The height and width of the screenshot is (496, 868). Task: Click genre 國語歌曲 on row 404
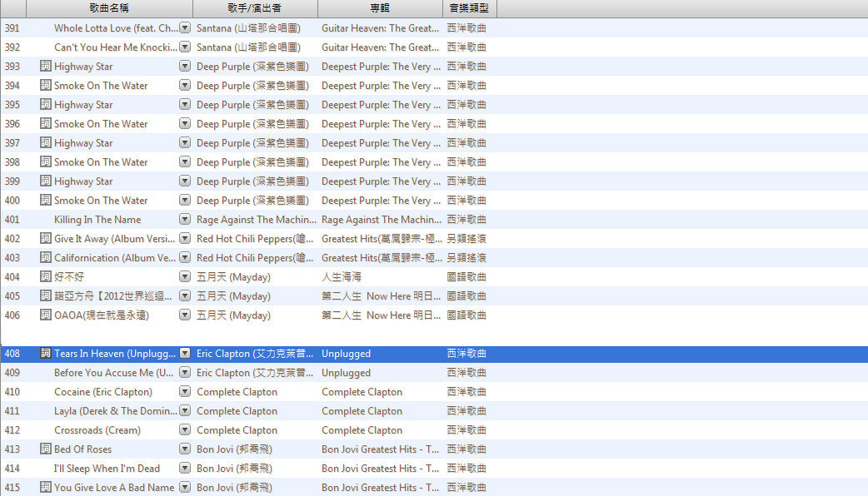(x=466, y=277)
